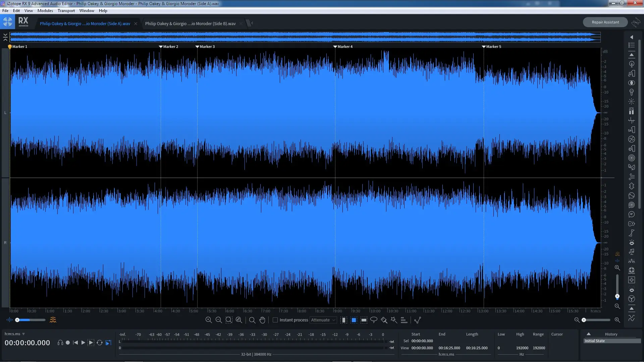Viewport: 644px width, 362px height.
Task: Switch to the Side B.wav tab
Action: pyautogui.click(x=190, y=23)
